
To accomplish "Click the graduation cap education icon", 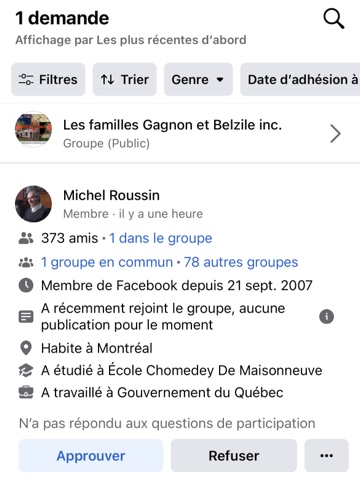I will click(26, 370).
